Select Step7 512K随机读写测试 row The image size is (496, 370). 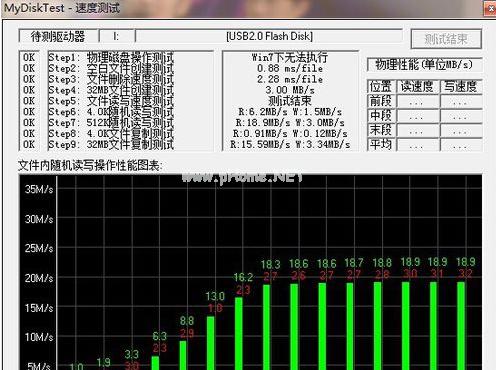click(x=111, y=123)
